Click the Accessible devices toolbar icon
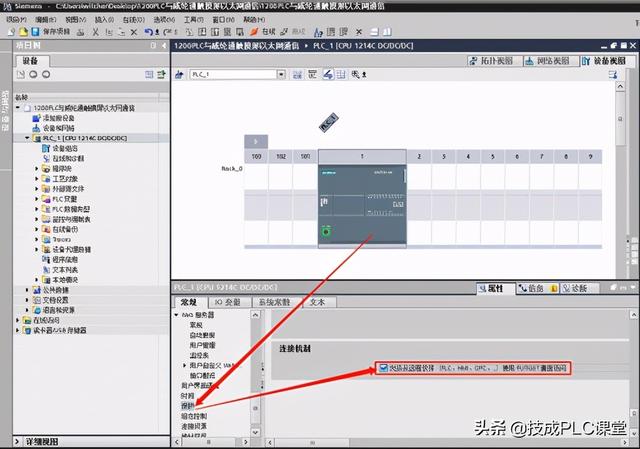The width and height of the screenshot is (640, 449). 319,32
